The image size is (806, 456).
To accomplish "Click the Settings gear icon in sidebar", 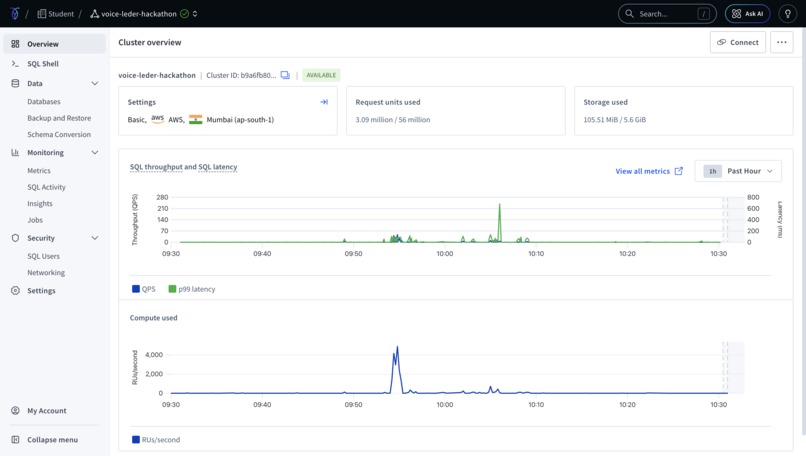I will 15,290.
